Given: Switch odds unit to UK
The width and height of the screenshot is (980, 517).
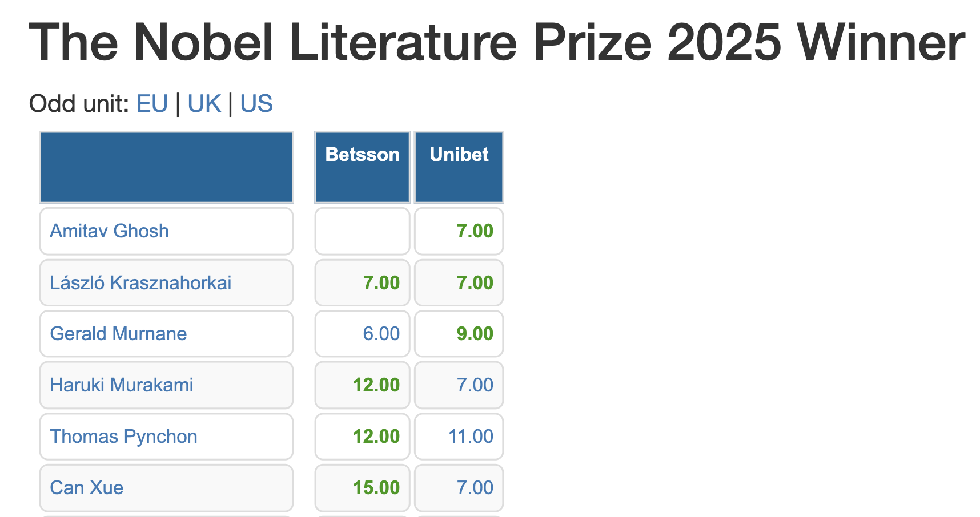Looking at the screenshot, I should tap(204, 104).
